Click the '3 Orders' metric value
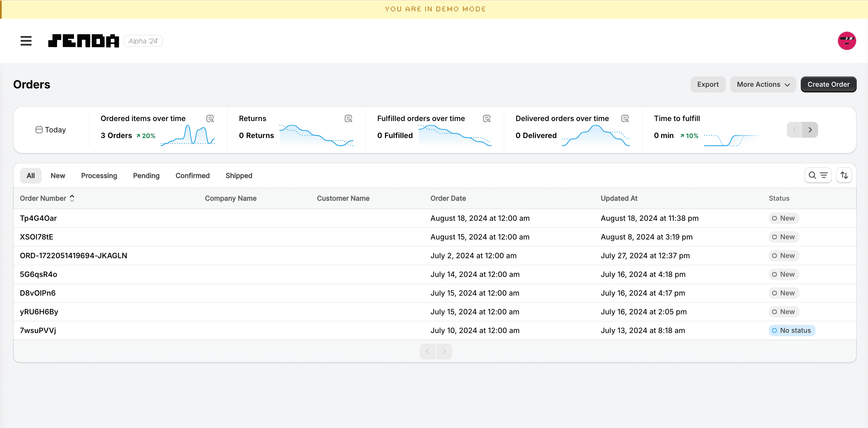 click(116, 135)
